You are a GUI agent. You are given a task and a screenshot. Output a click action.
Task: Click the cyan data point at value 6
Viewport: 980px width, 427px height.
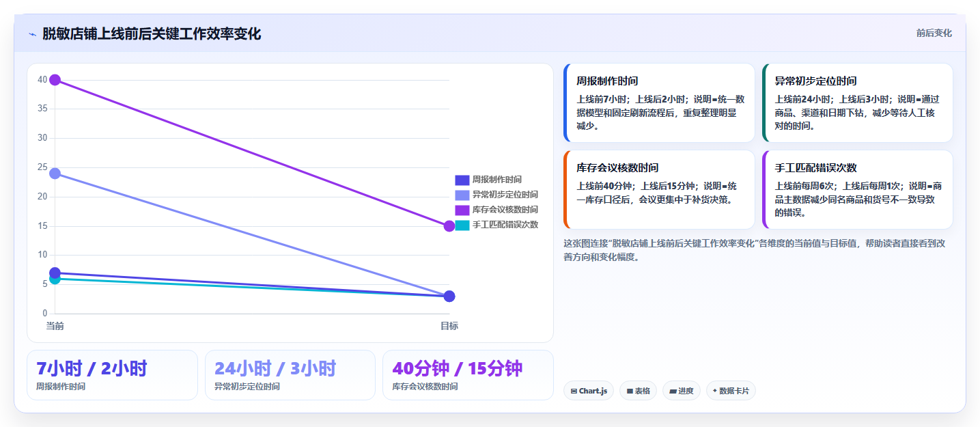coord(55,279)
